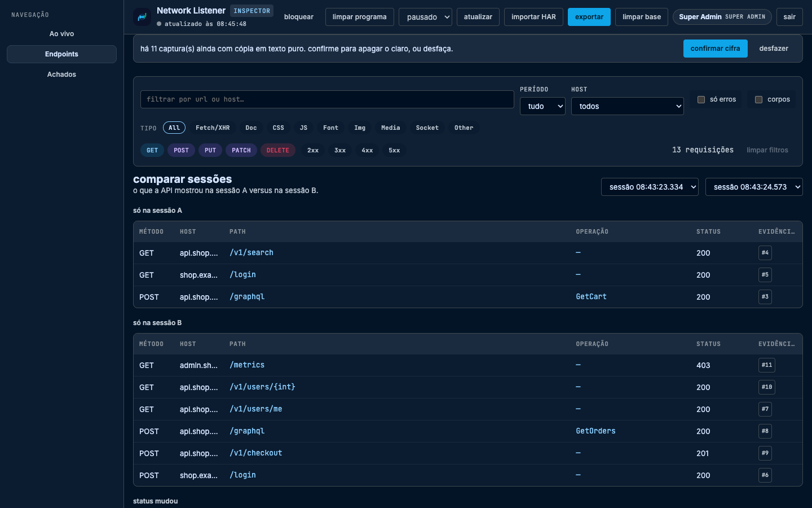Open the session A dropdown 08:43:23.334
812x508 pixels.
coord(650,187)
